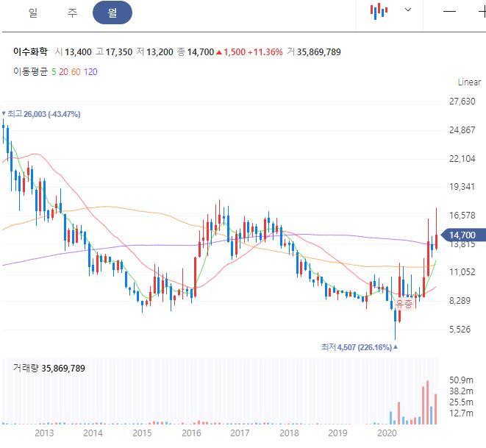This screenshot has height=448, width=486.
Task: Click the 고 17,350 high price value
Action: 114,51
